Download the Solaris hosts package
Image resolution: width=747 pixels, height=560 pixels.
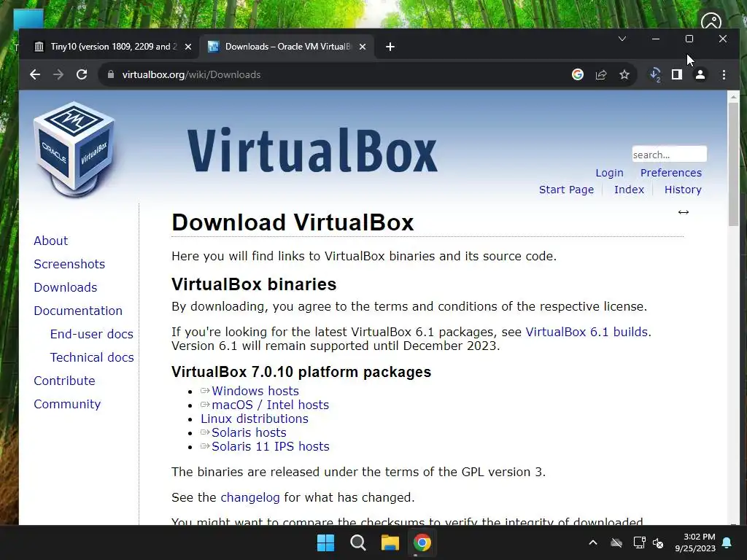(249, 432)
